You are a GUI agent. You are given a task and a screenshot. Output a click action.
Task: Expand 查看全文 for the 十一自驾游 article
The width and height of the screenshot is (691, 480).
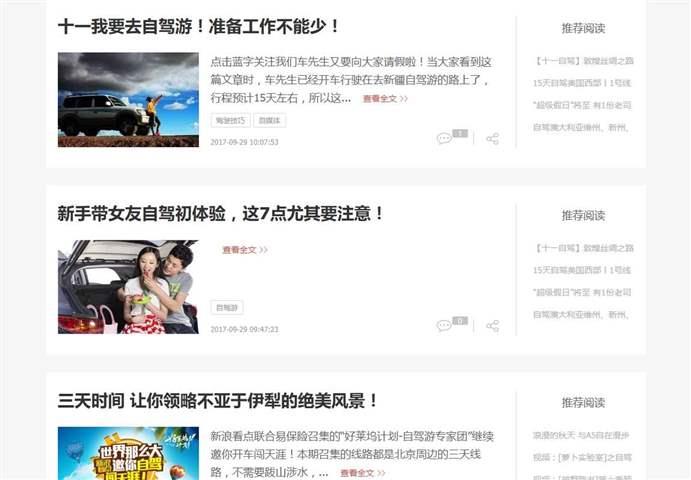tap(385, 99)
